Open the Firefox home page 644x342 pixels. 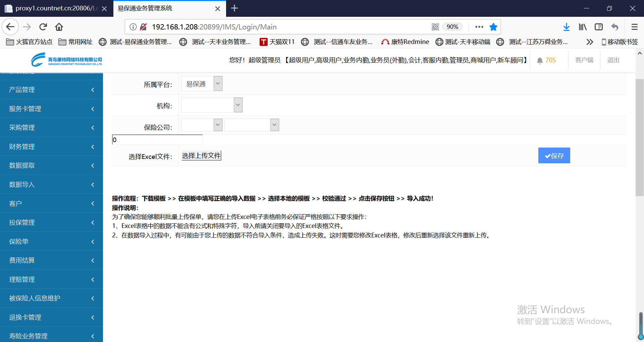tap(59, 27)
